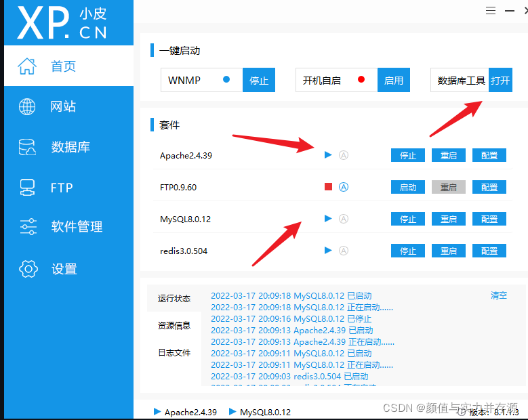This screenshot has height=420, width=528.
Task: Click log line 20:09:16 MySQL8.0.12 已停止
Action: (291, 318)
